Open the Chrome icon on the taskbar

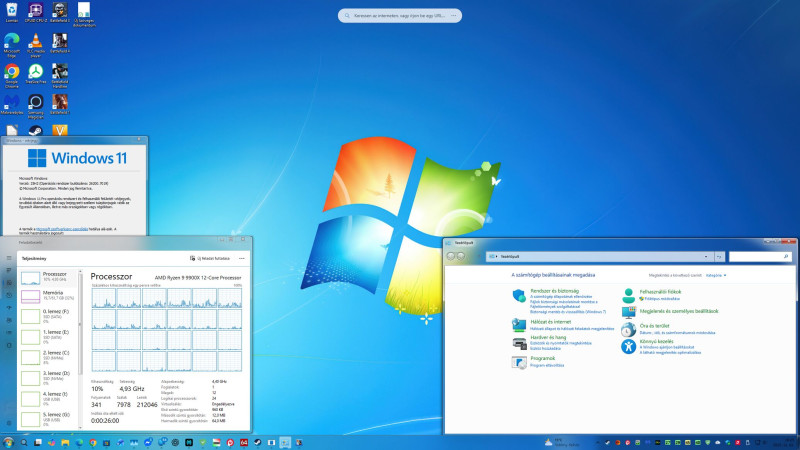coord(92,442)
